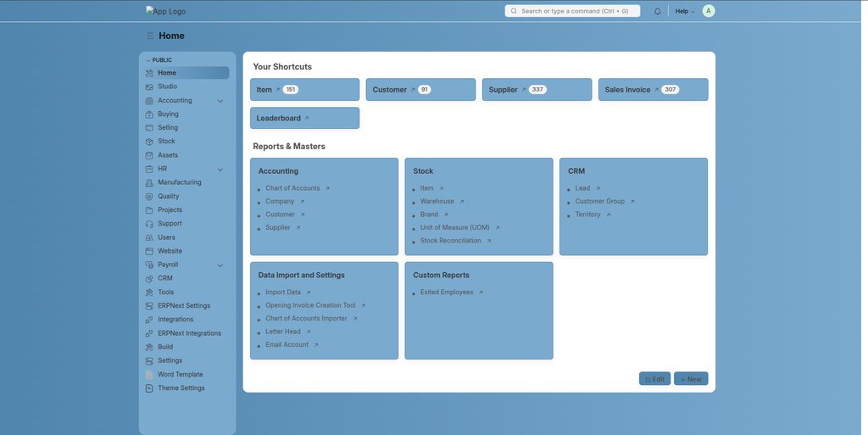The width and height of the screenshot is (868, 435).
Task: Expand the HR sidebar chevron
Action: (220, 170)
